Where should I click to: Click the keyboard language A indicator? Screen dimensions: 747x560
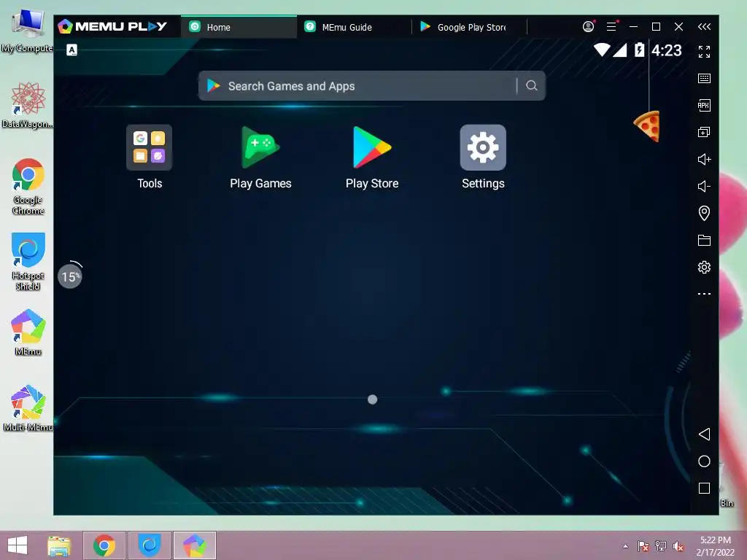coord(71,50)
